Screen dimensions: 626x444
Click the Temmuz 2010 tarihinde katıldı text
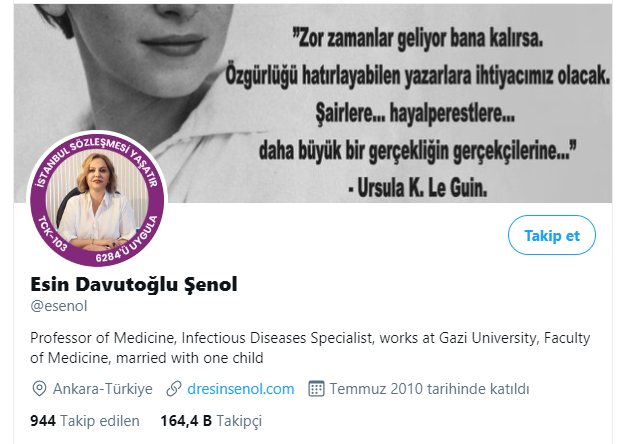click(429, 389)
